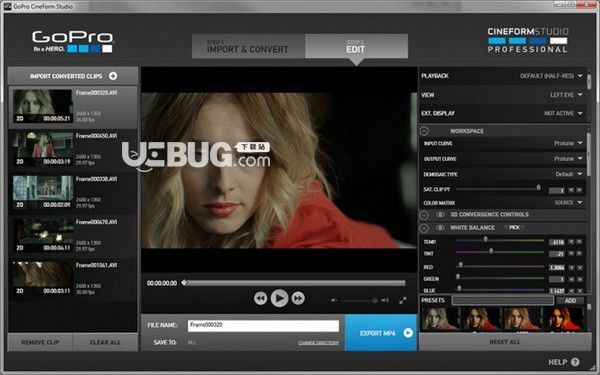
Task: Open the View Left Eye dropdown
Action: [566, 95]
